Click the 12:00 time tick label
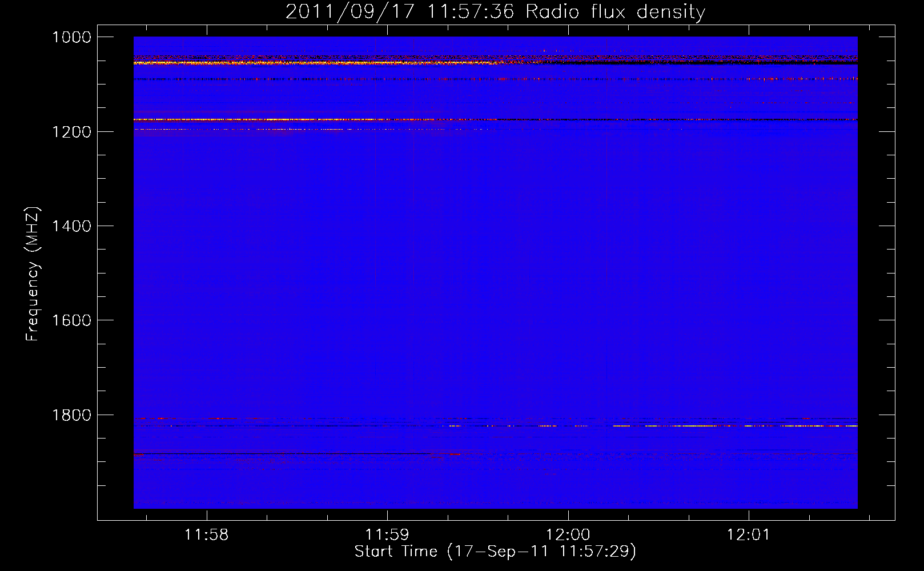Screen dimensions: 924x571 568,535
